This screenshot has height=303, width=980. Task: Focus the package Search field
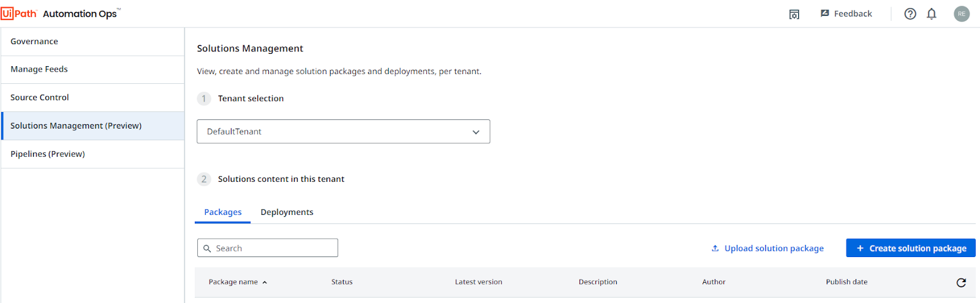point(268,248)
